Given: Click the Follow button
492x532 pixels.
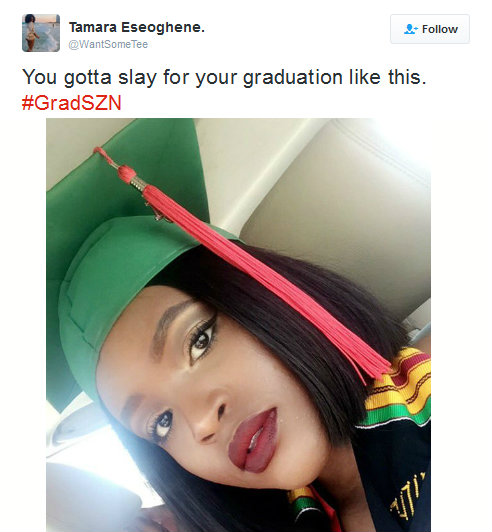Looking at the screenshot, I should tap(430, 29).
